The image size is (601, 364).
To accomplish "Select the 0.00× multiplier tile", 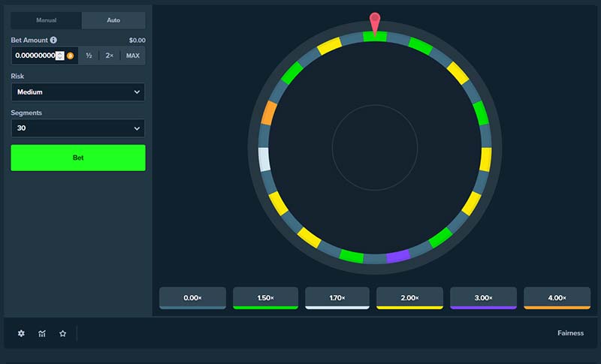I will pos(192,298).
